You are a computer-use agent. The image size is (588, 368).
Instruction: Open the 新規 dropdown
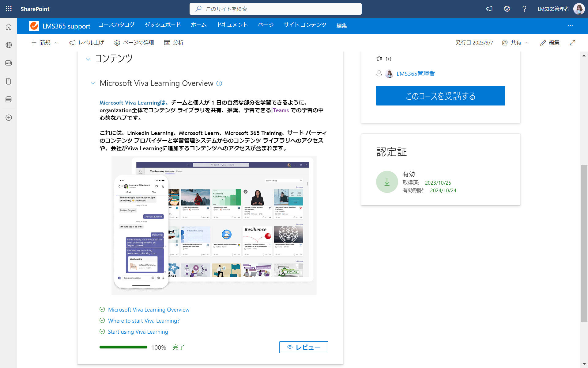coord(45,43)
